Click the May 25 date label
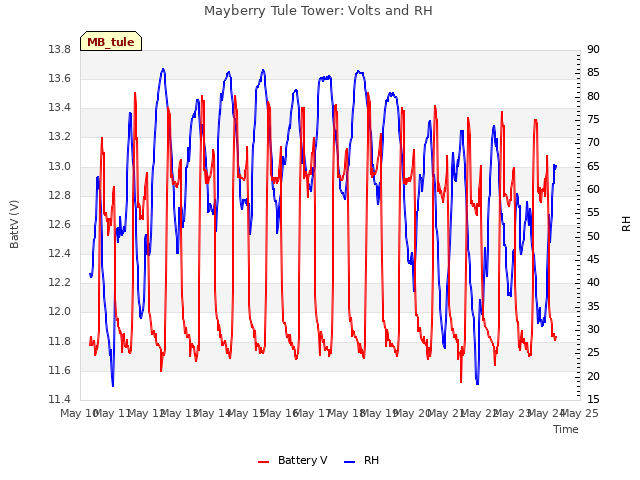This screenshot has height=480, width=640. pos(580,413)
